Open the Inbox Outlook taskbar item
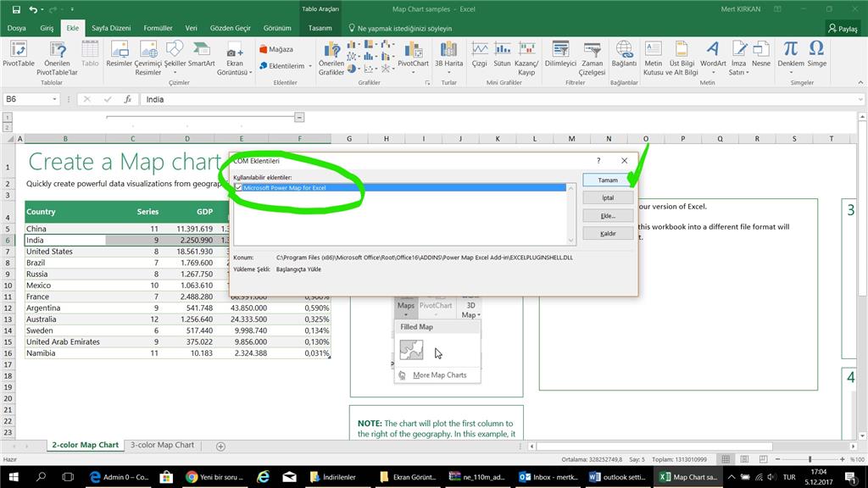This screenshot has width=868, height=488. pyautogui.click(x=548, y=476)
